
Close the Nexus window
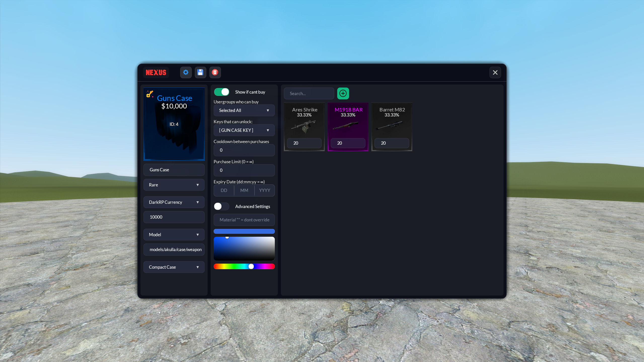click(495, 72)
